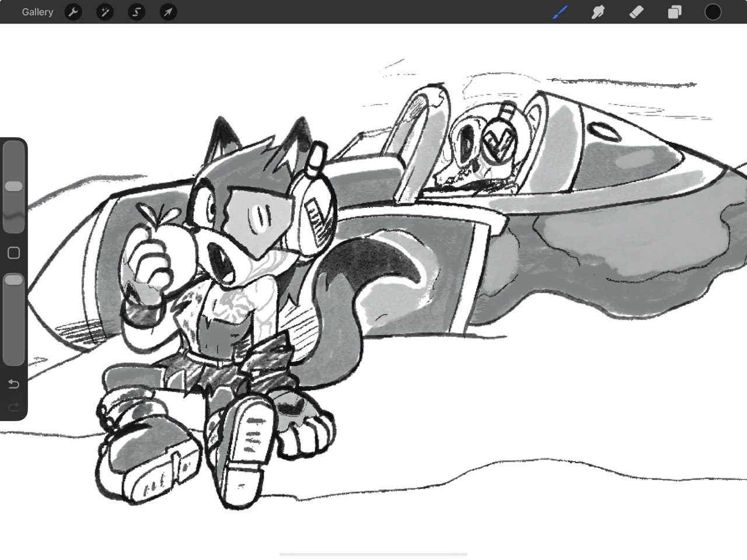Click the brush opacity slider handle
The height and width of the screenshot is (560, 747).
pyautogui.click(x=13, y=280)
